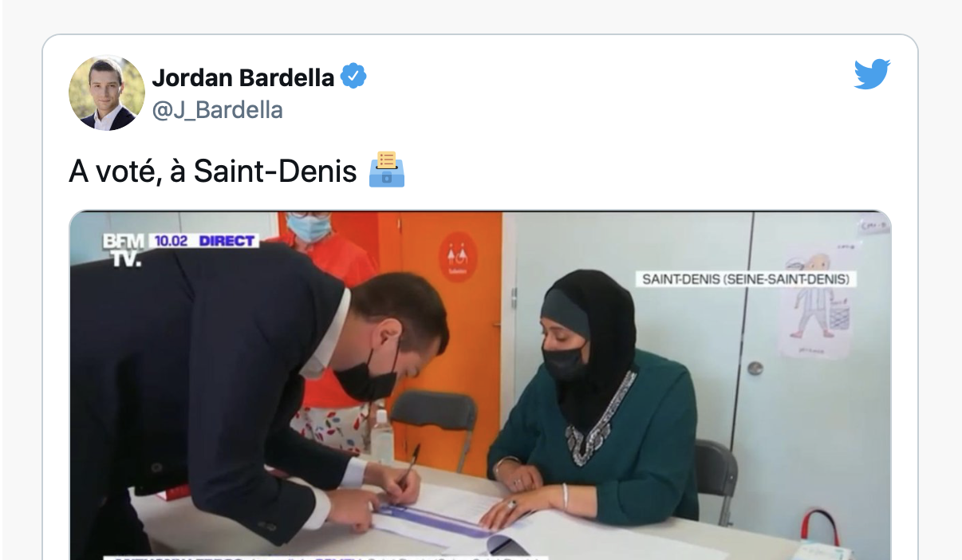The height and width of the screenshot is (560, 962).
Task: Click the "DIRECT" live label
Action: coord(227,240)
